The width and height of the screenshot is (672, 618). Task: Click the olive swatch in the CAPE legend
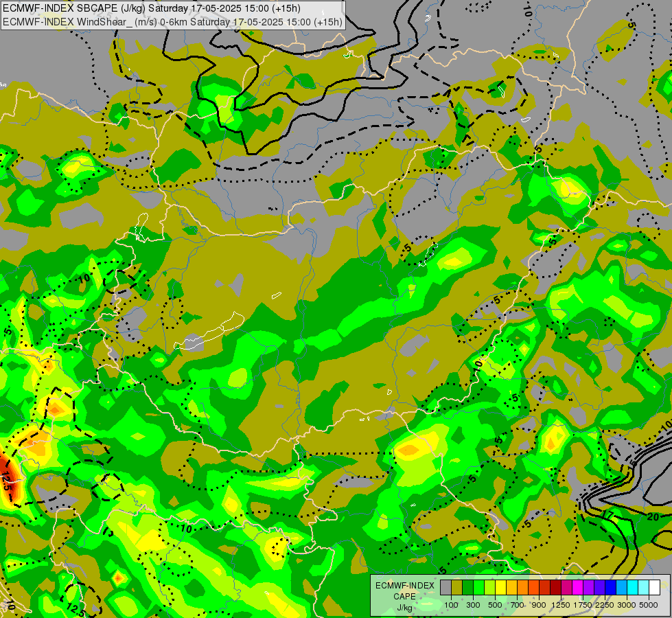point(457,587)
